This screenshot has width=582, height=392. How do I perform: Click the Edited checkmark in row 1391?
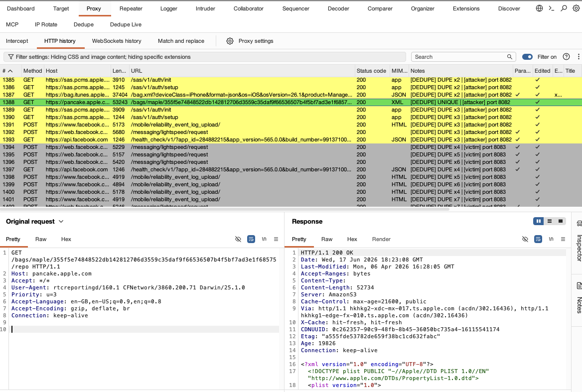pyautogui.click(x=538, y=125)
